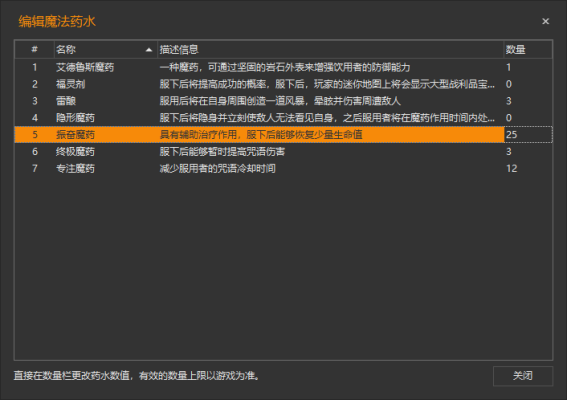Click the quantity cell of 艾德鲁斯魔药
567x400 pixels.
tap(528, 67)
